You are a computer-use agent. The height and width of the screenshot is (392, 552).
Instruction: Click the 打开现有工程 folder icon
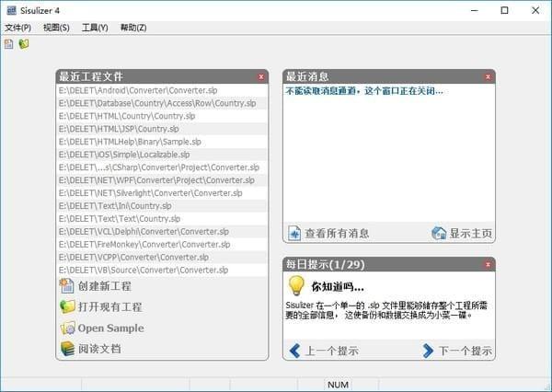[x=67, y=306]
